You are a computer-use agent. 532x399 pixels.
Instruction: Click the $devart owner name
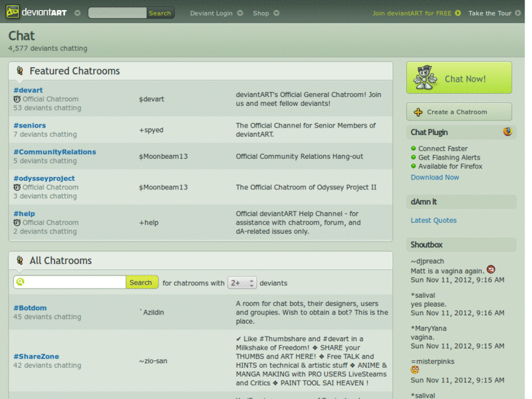[x=152, y=99]
